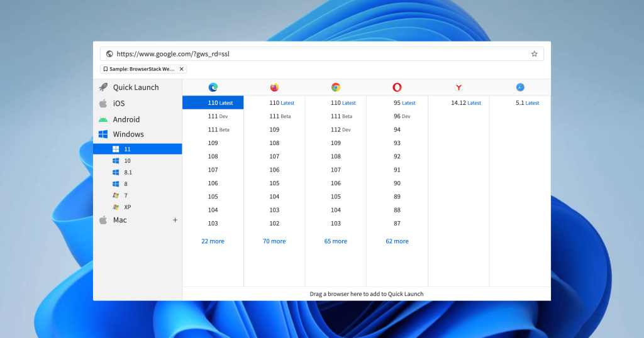The width and height of the screenshot is (644, 338).
Task: Show 65 more Chrome versions
Action: pos(336,241)
